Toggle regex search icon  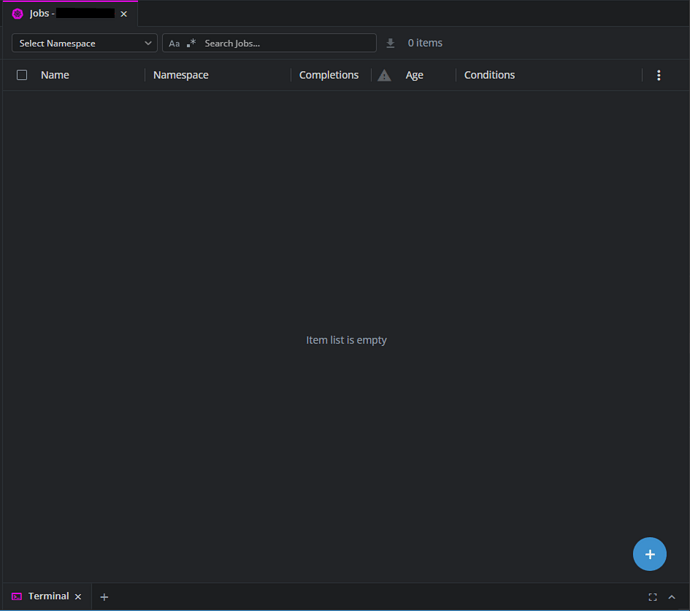click(x=191, y=43)
